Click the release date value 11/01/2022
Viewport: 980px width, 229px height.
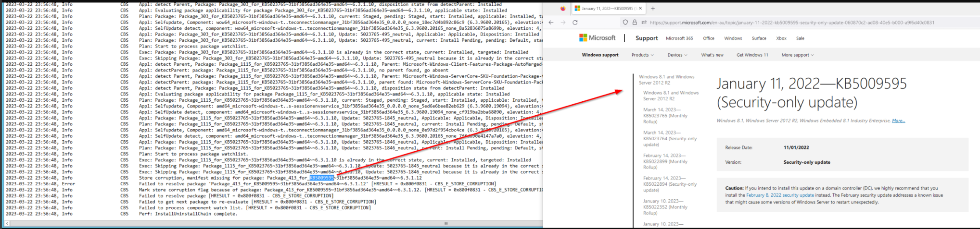[796, 147]
